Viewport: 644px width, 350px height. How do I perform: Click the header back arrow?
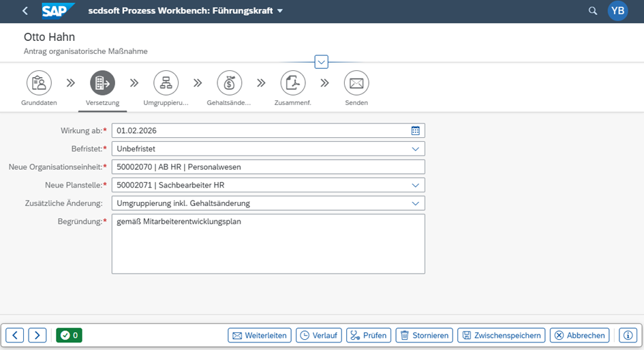pos(25,11)
